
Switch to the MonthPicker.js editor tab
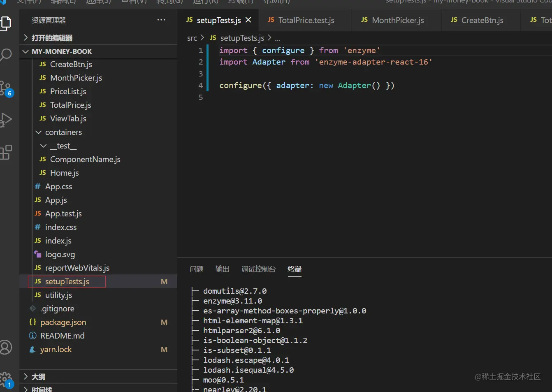coord(397,20)
